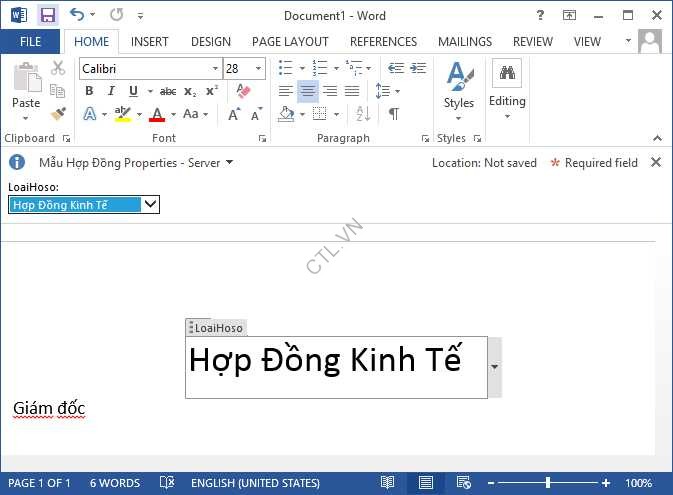Grow font size with large A
Image resolution: width=673 pixels, height=495 pixels.
[234, 114]
